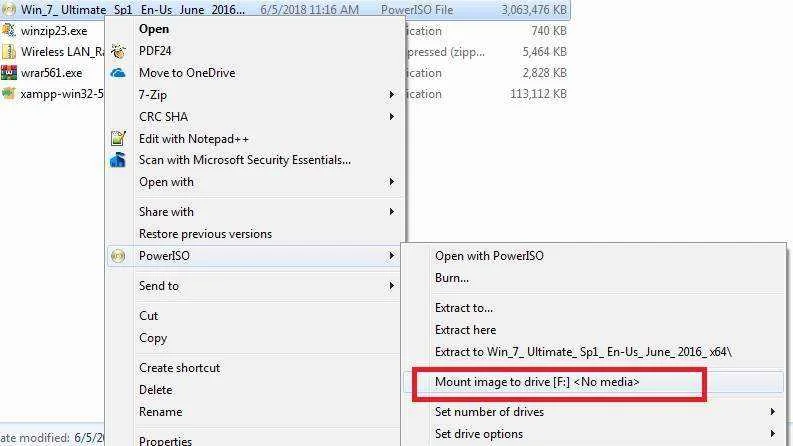Select PDF24 menu entry
This screenshot has width=793, height=446.
coord(155,51)
